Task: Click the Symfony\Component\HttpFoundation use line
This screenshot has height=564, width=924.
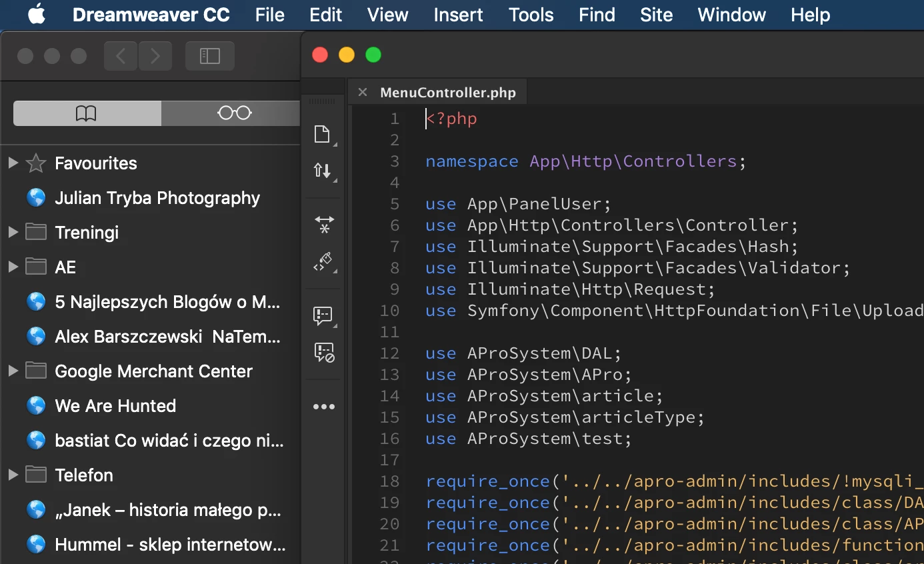Action: coord(674,311)
